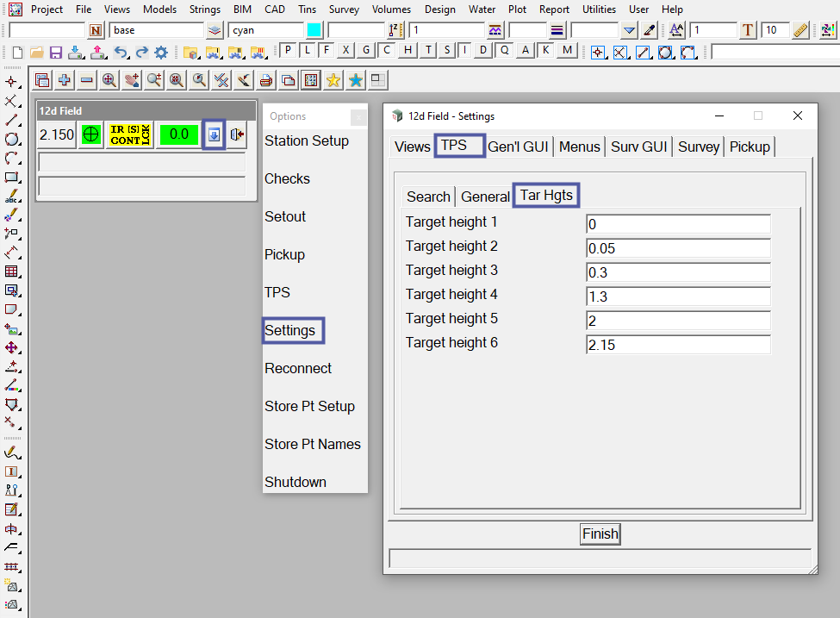Expand the blue triangle dropdown in top toolbar
Image resolution: width=840 pixels, height=618 pixels.
pos(629,30)
